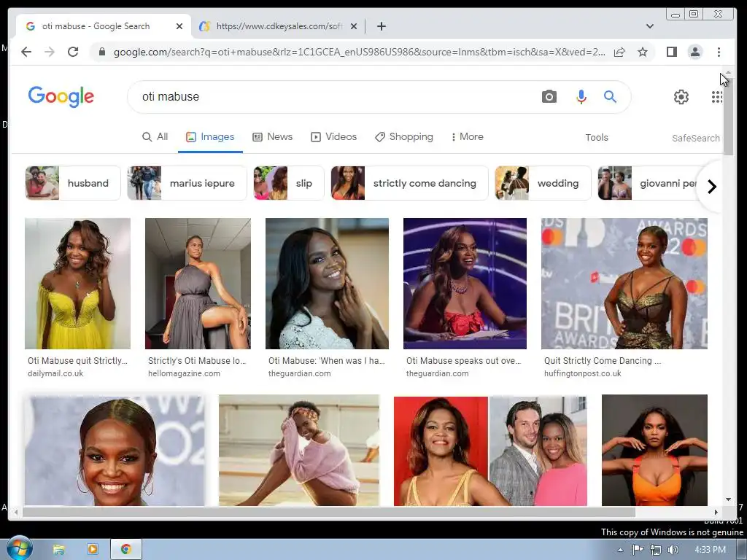Screen dimensions: 747x560
Task: Start voice search with microphone
Action: pos(581,97)
